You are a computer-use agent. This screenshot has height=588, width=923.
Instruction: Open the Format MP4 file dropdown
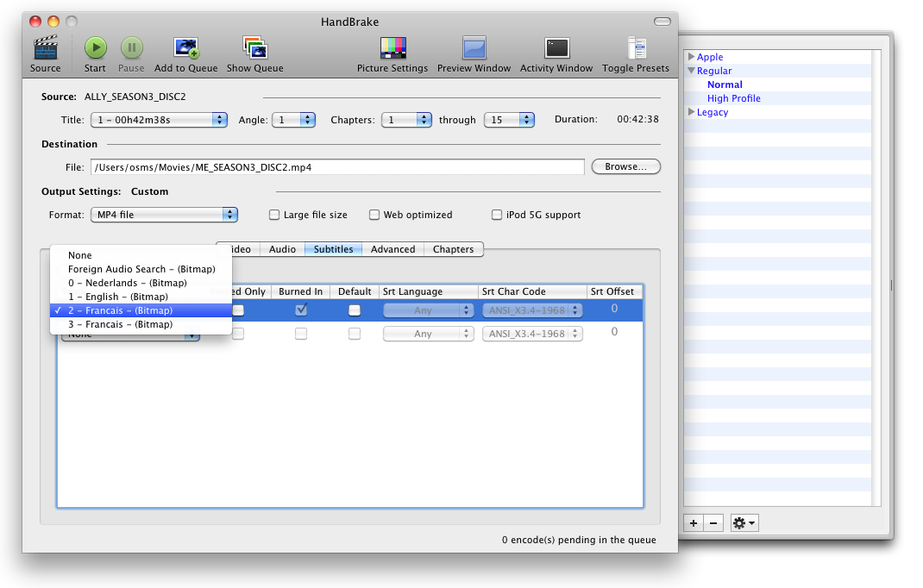point(164,215)
